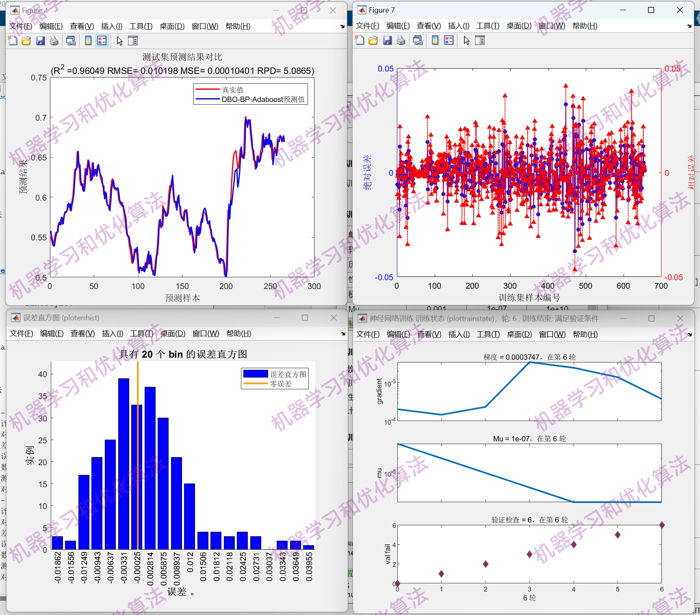The image size is (700, 615).
Task: Open 工具(T) menu in Figure 7
Action: point(488,26)
